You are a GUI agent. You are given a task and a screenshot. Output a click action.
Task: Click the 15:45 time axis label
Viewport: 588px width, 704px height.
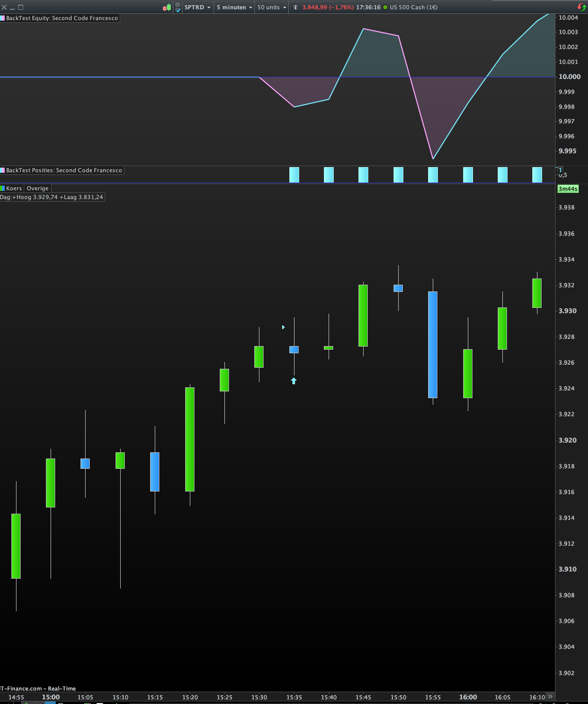(363, 697)
